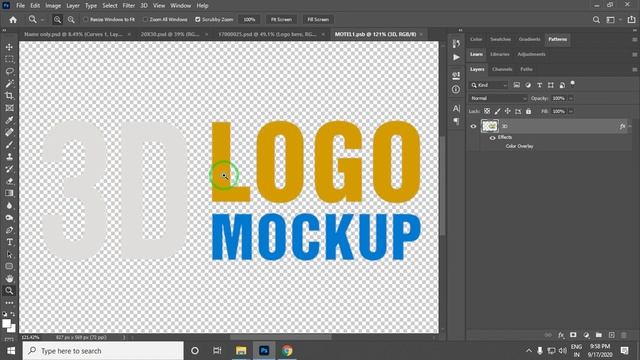Select the Horizontal Type tool
This screenshot has width=640, height=360.
(9, 242)
